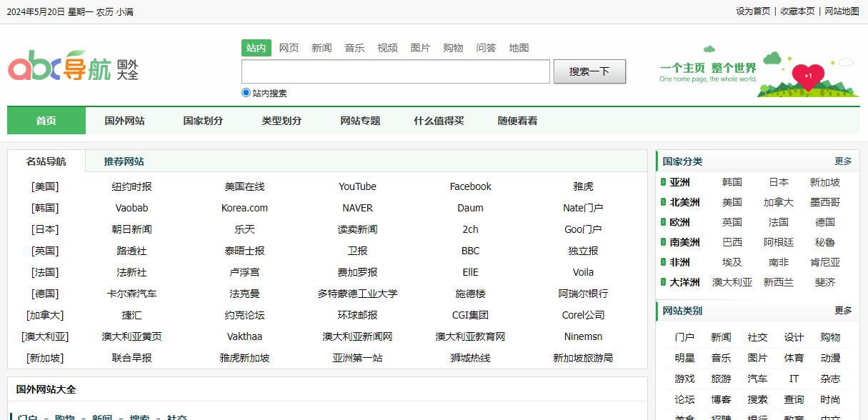The image size is (868, 420).
Task: Visit the BBC link under 英国
Action: tap(470, 251)
